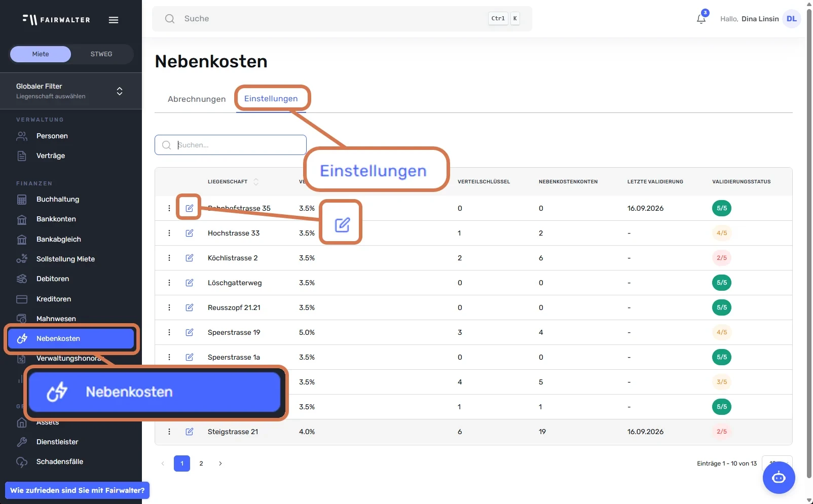Go to previous page of entries
Screen dimensions: 813x504
coord(163,463)
